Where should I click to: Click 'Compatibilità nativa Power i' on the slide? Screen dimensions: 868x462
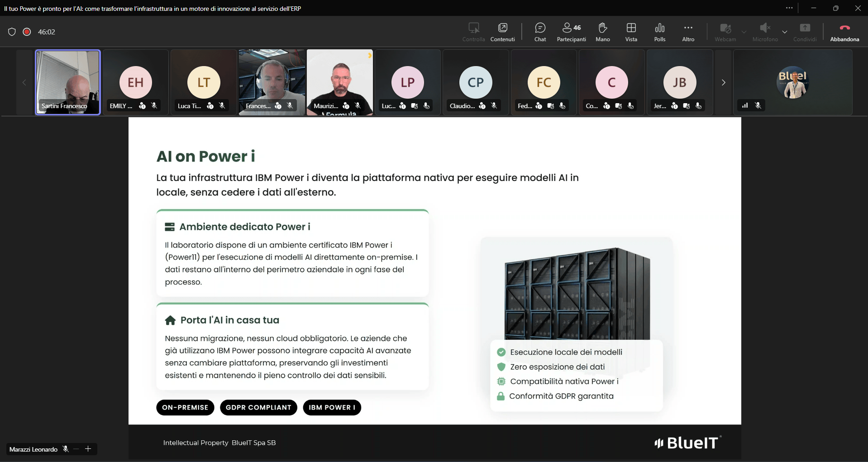click(564, 381)
